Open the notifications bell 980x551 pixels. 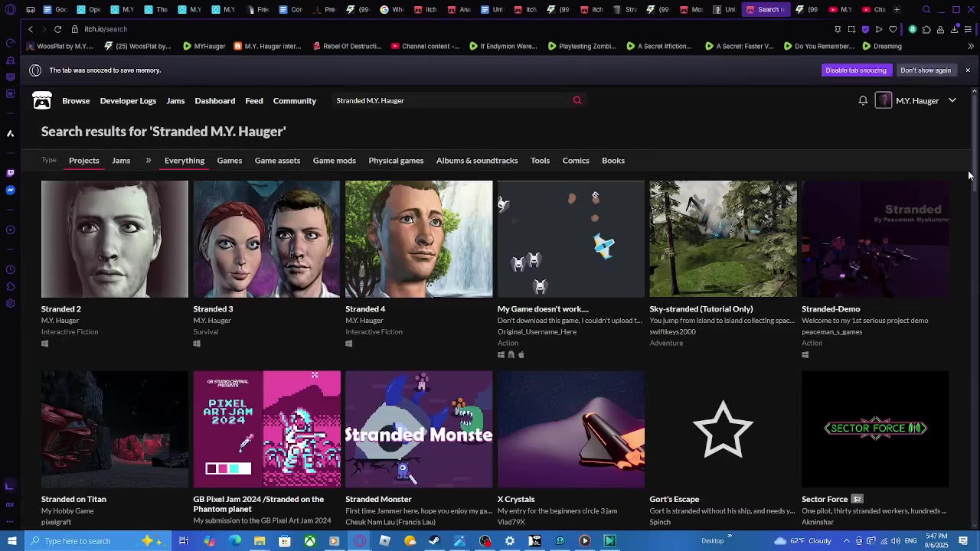863,100
